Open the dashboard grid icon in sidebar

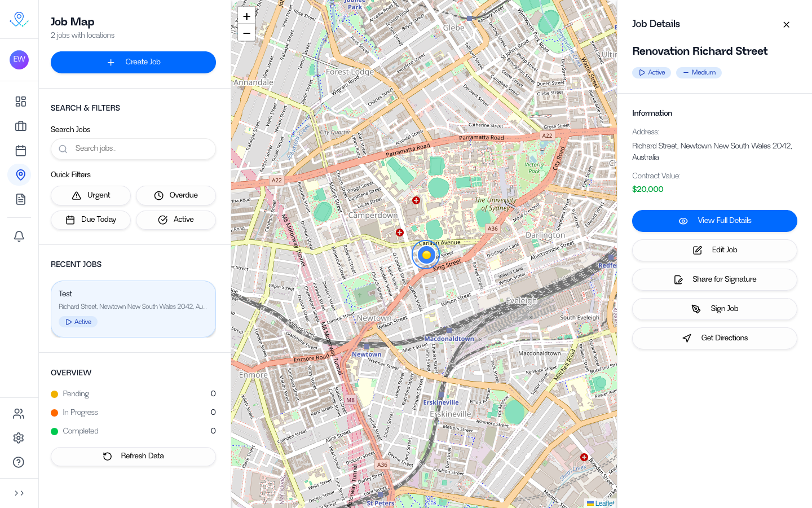(x=20, y=102)
